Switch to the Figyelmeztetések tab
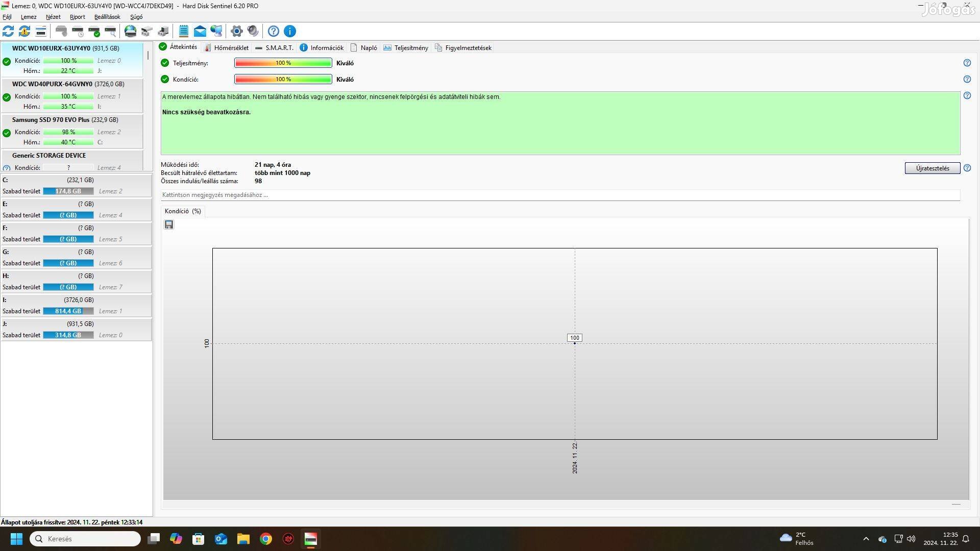980x551 pixels. (x=463, y=47)
